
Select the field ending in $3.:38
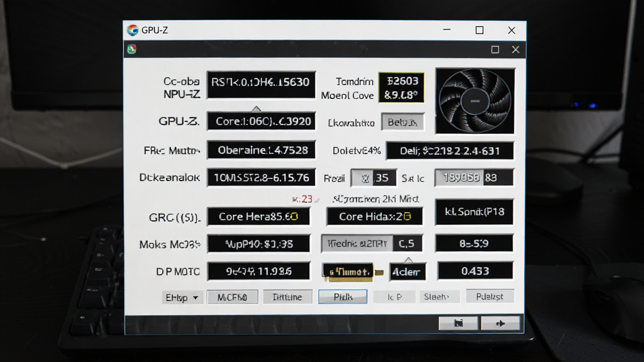coord(258,244)
